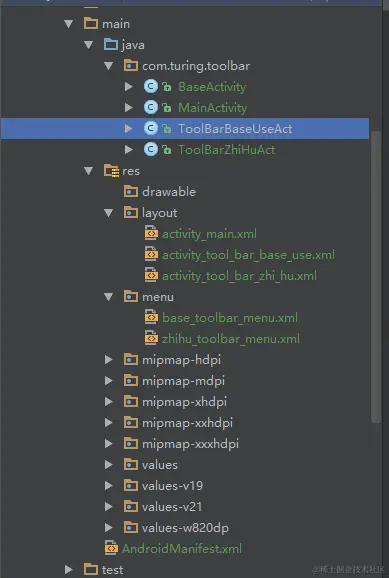
Task: Select MainActivity class name
Action: (212, 108)
